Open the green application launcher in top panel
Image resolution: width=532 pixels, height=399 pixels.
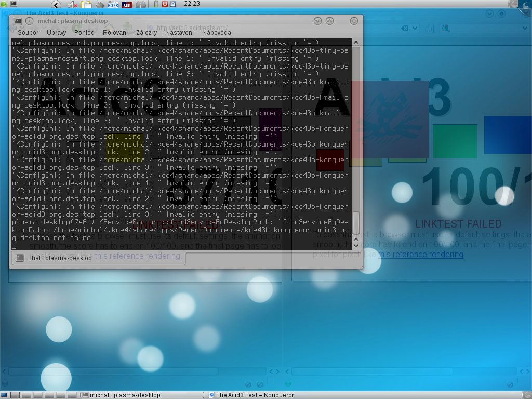click(x=4, y=4)
